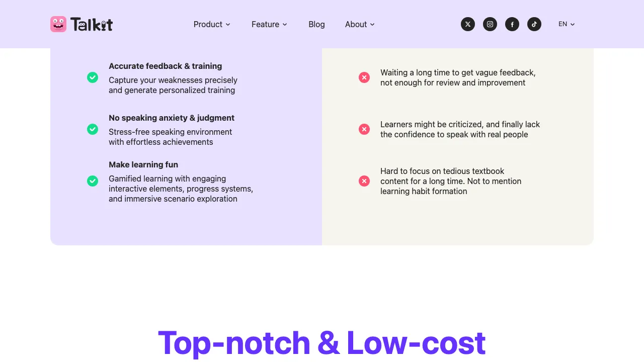The width and height of the screenshot is (644, 362).
Task: Click the Talkit wordmark text
Action: (92, 24)
